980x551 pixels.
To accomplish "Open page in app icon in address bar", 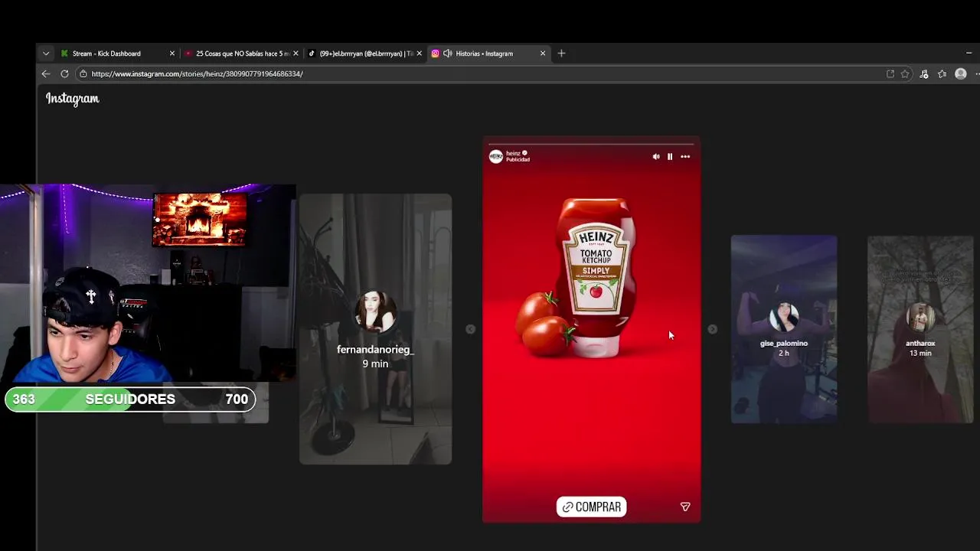I will [890, 74].
